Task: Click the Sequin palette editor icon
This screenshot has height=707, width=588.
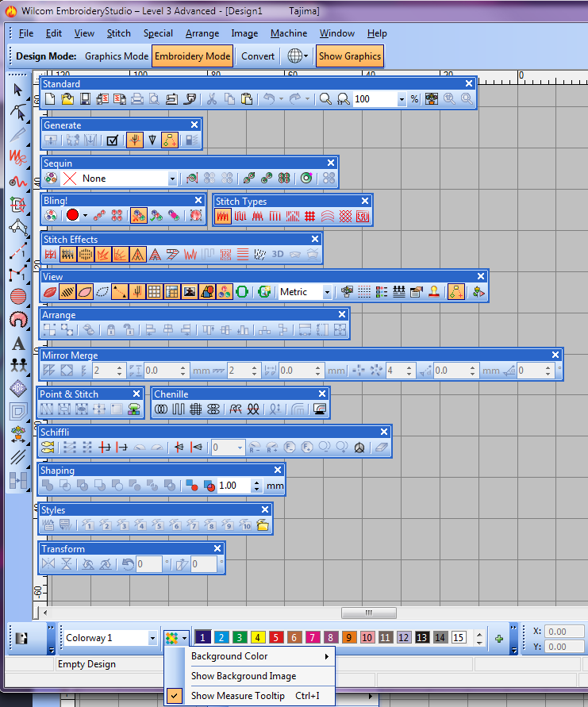Action: (51, 179)
